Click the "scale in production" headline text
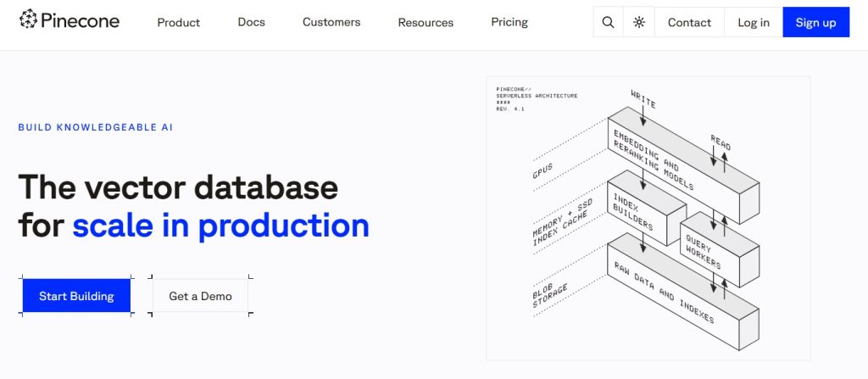The height and width of the screenshot is (379, 868). pos(221,226)
